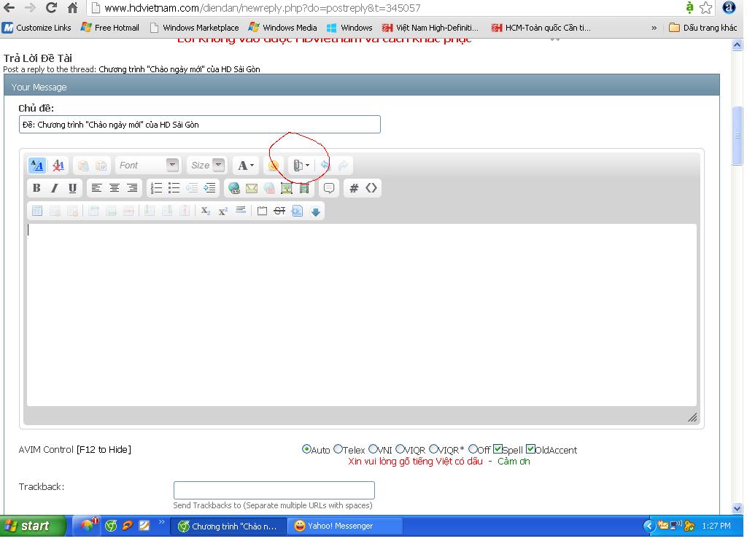Align text right in the editor
Screen dimensions: 747x560
(132, 188)
